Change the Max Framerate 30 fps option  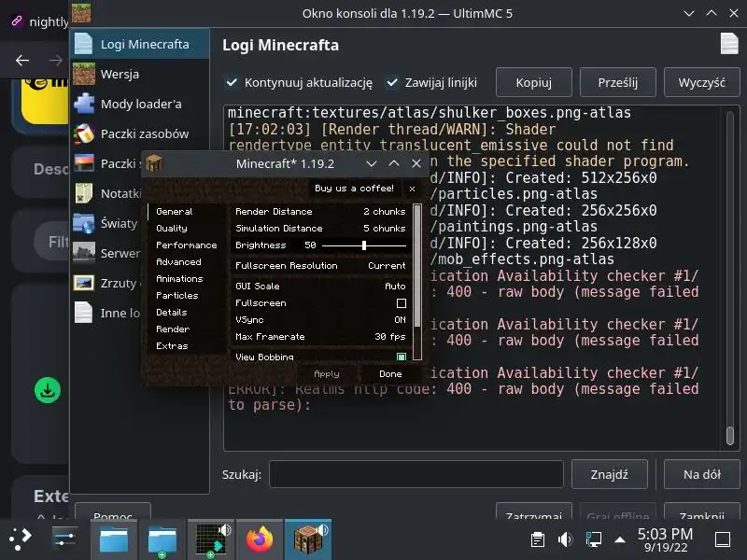(x=320, y=337)
